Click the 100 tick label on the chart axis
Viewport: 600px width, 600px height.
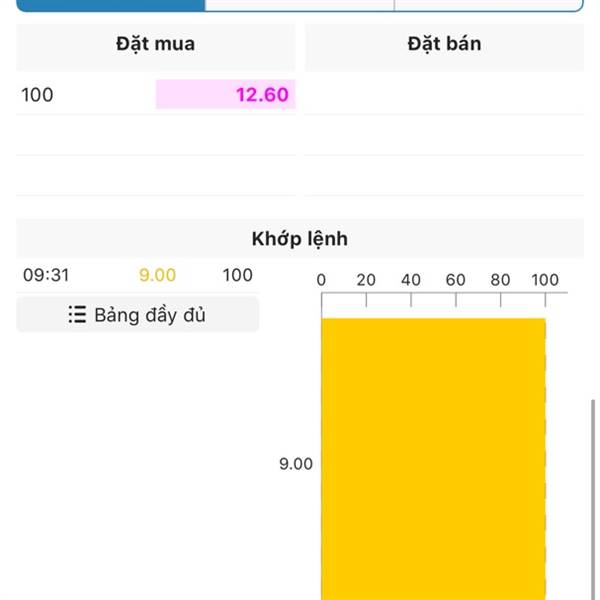click(545, 280)
